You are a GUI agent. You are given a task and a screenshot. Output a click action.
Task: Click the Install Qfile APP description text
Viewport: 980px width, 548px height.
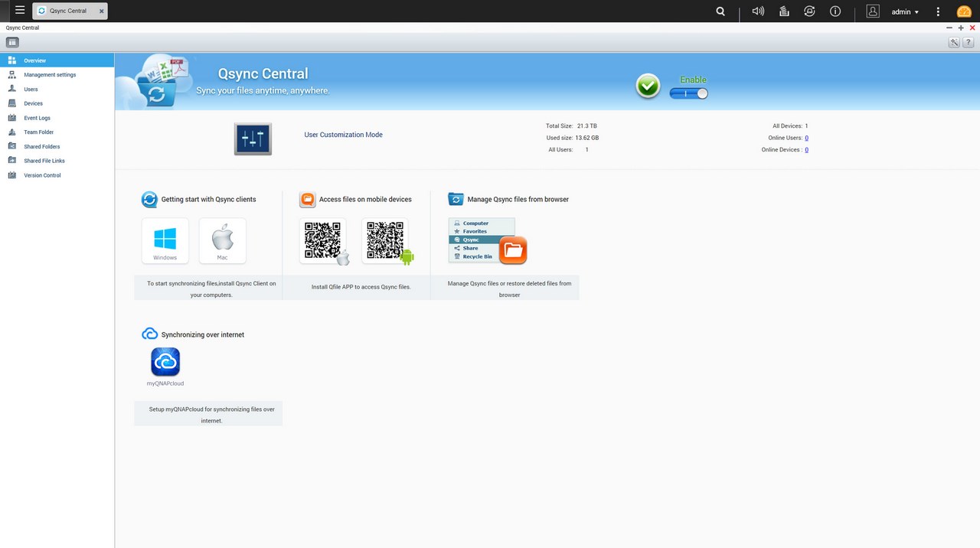coord(361,287)
